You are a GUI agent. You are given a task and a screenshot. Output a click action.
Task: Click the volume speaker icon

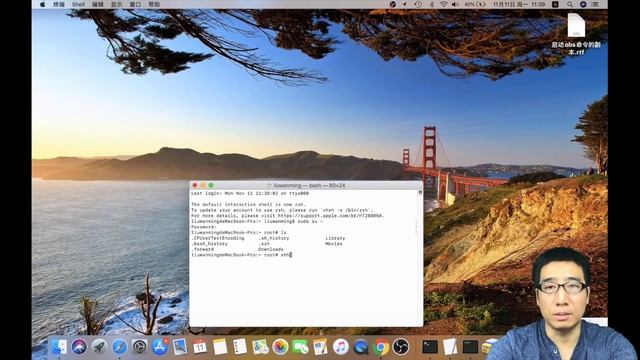tap(456, 4)
